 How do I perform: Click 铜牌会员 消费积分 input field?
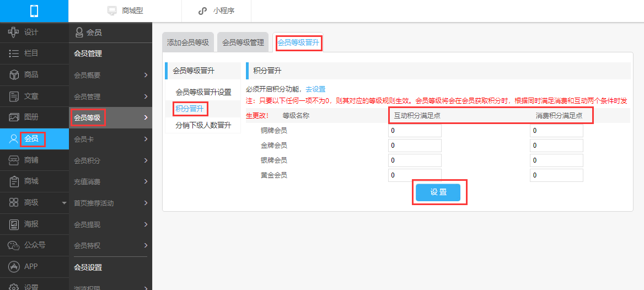(556, 131)
